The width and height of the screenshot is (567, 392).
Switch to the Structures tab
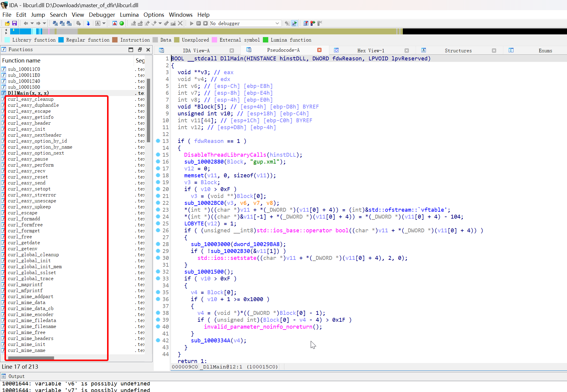(x=458, y=51)
